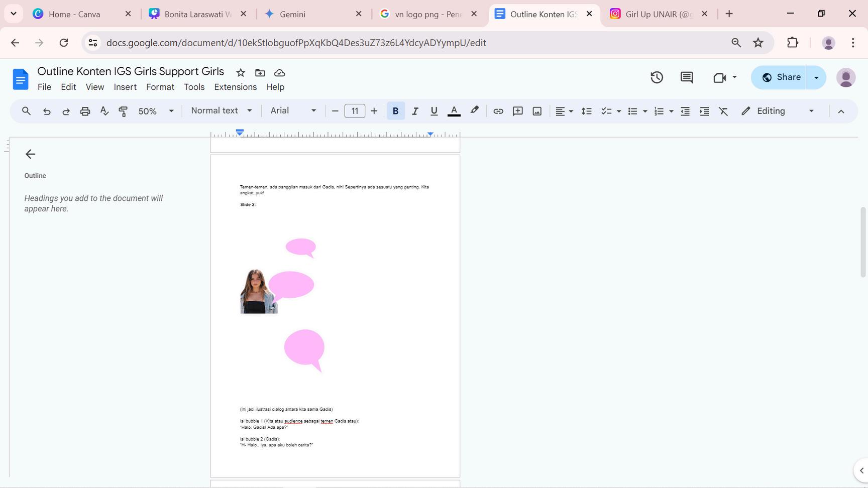Image resolution: width=868 pixels, height=488 pixels.
Task: Open the Arial font dropdown
Action: point(293,111)
